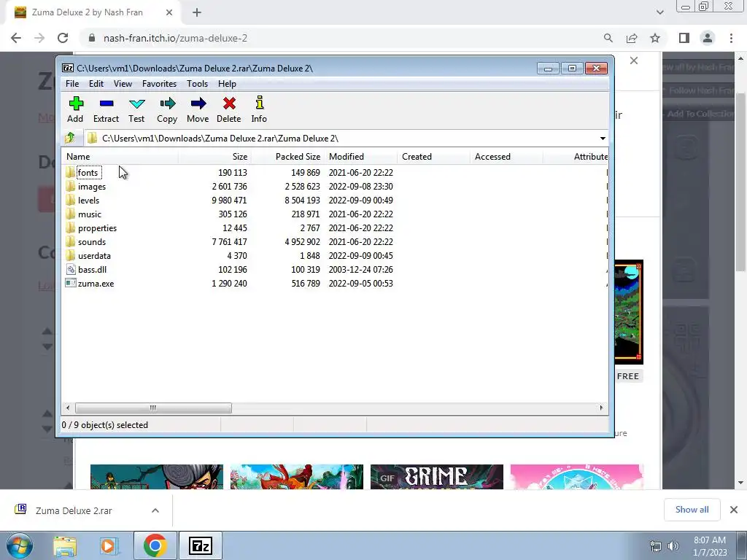Viewport: 747px width, 560px height.
Task: Sort files by Size column header
Action: 215,157
